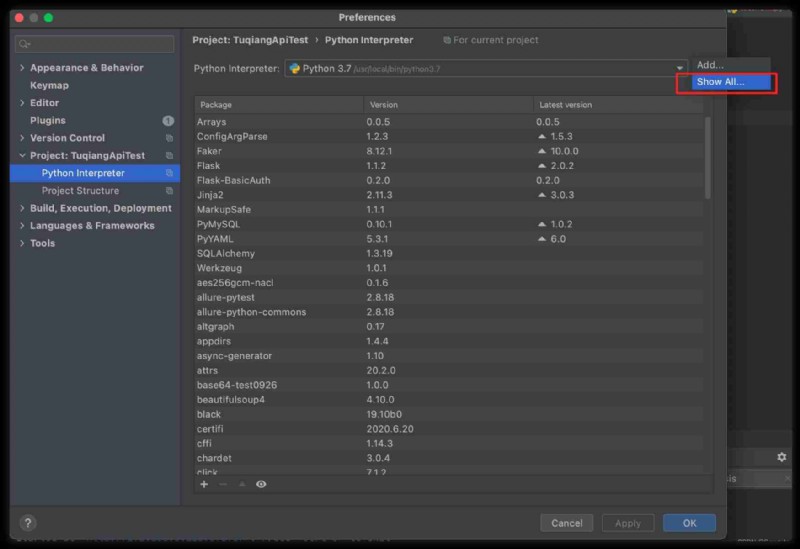Expand the Version Control section
This screenshot has width=800, height=549.
pos(22,138)
